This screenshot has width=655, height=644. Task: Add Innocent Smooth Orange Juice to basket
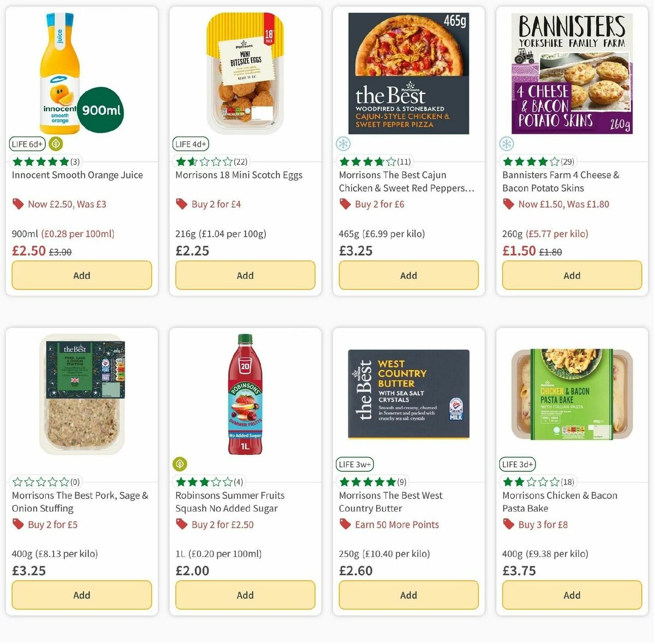pyautogui.click(x=81, y=275)
